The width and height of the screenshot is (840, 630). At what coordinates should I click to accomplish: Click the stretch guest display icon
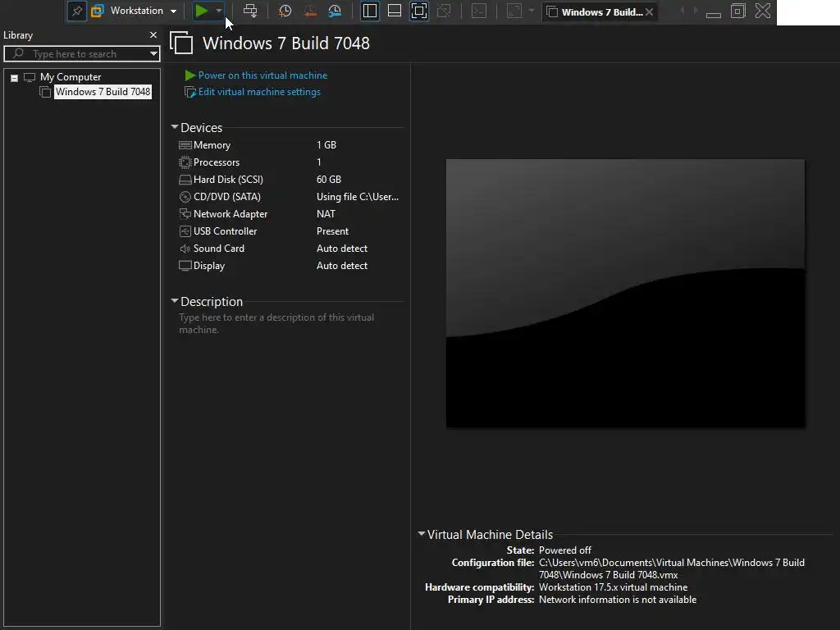click(514, 11)
